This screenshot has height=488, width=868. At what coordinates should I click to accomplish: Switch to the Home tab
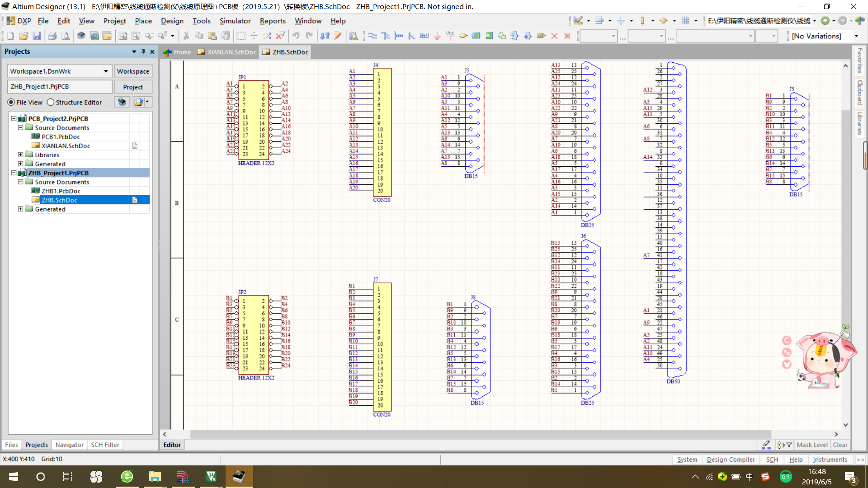178,52
